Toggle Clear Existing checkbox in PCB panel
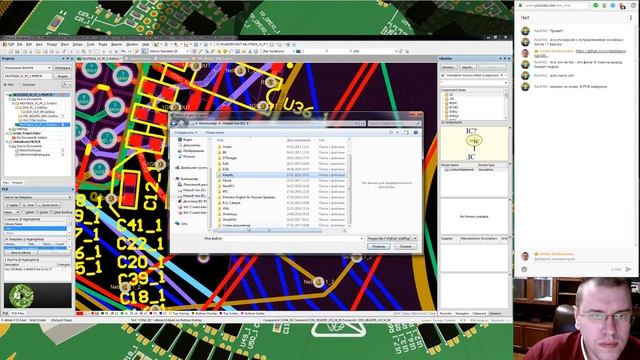This screenshot has width=640, height=360. 52,212
